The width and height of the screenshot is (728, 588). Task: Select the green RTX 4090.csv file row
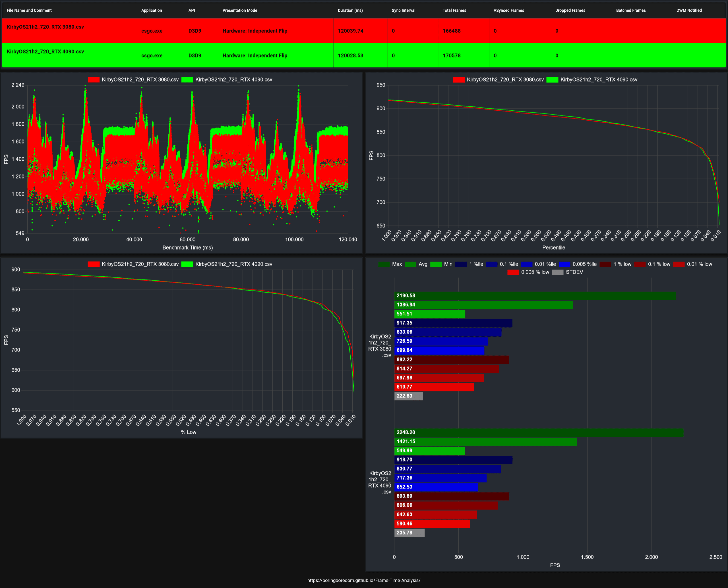[x=45, y=52]
